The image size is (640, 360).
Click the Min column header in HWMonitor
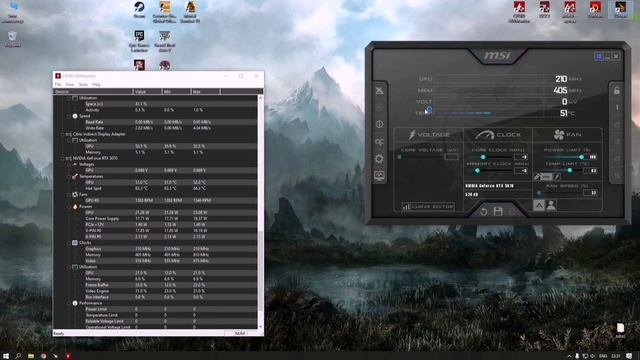pos(176,92)
